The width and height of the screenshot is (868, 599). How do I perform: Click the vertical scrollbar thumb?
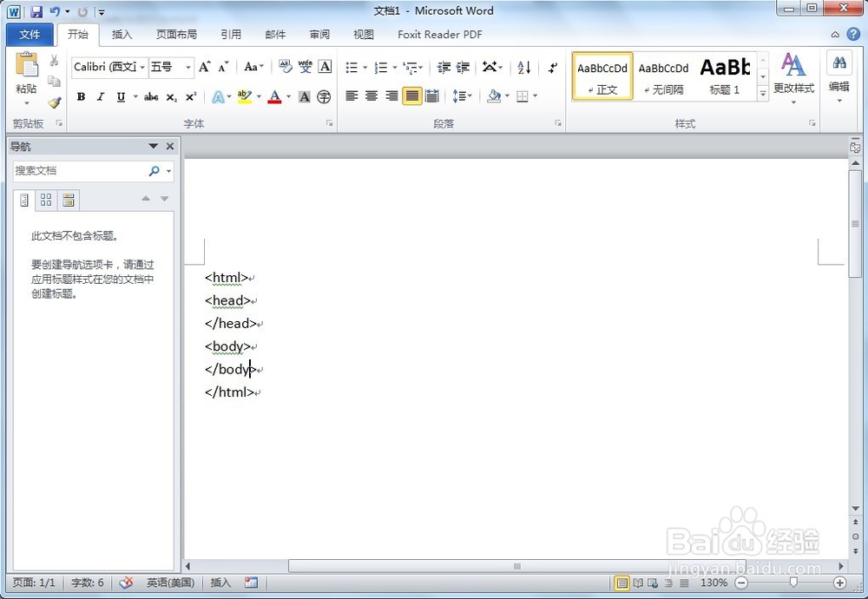855,224
